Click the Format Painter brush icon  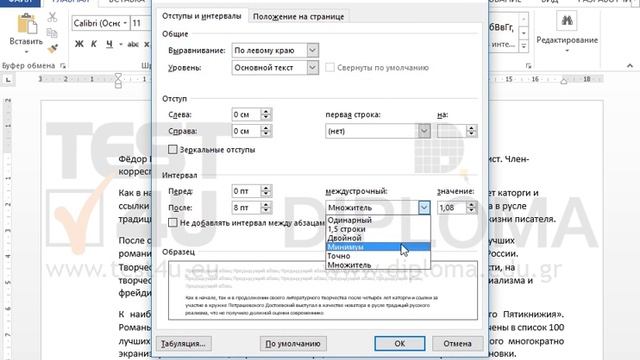52,49
